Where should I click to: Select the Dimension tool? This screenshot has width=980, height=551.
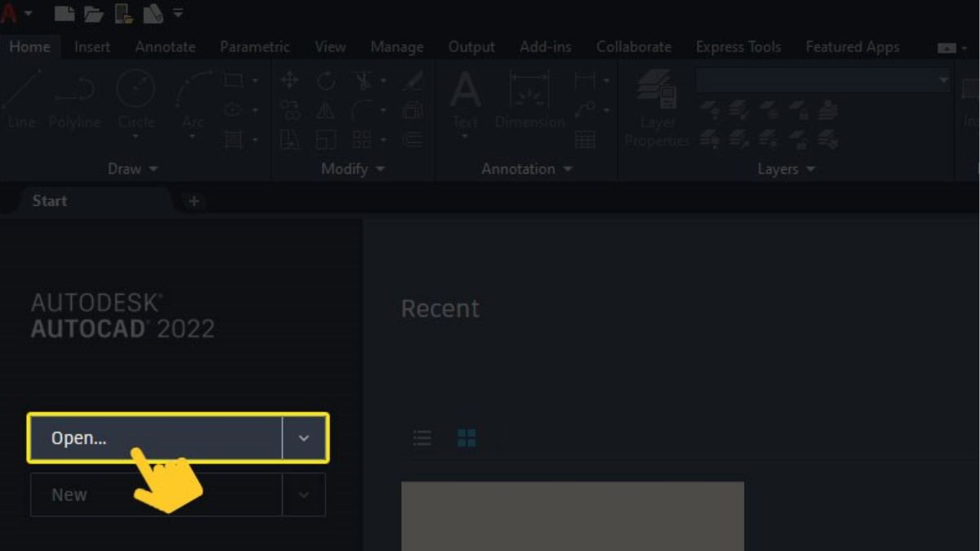(x=530, y=98)
